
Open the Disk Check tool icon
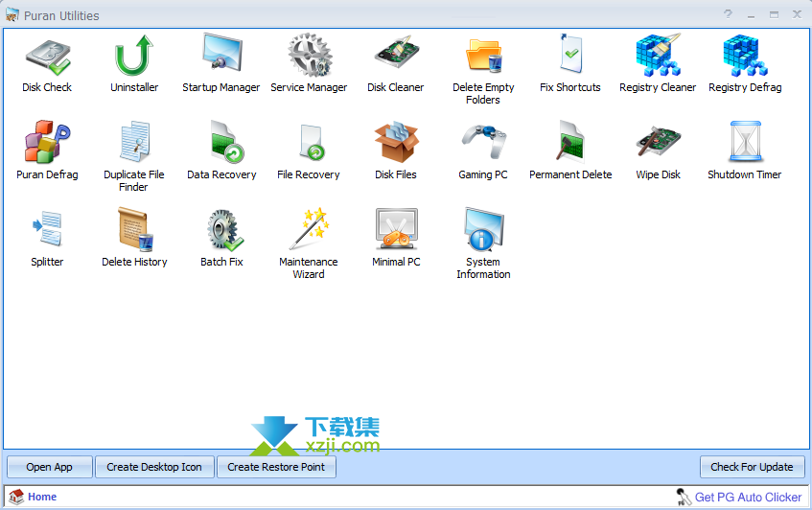(48, 57)
